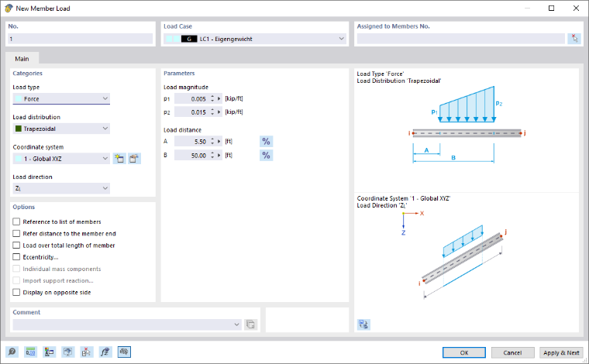Close the New Member Load dialog

576,9
